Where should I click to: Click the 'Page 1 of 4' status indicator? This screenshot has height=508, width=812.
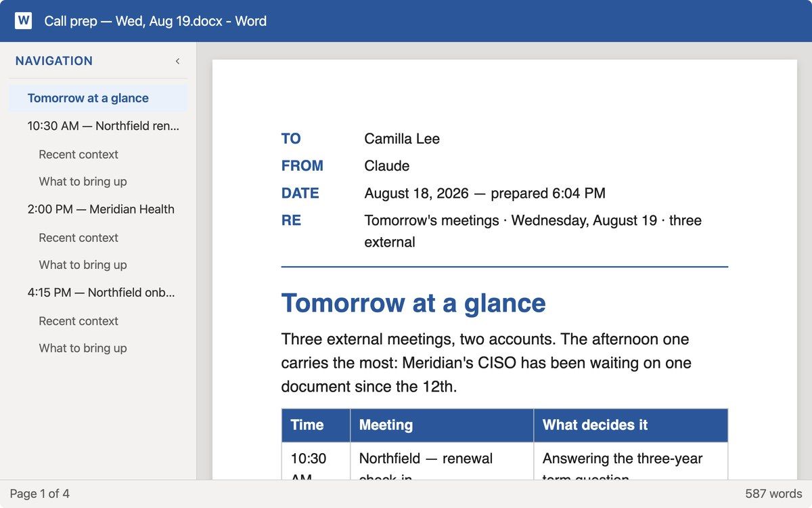[39, 494]
